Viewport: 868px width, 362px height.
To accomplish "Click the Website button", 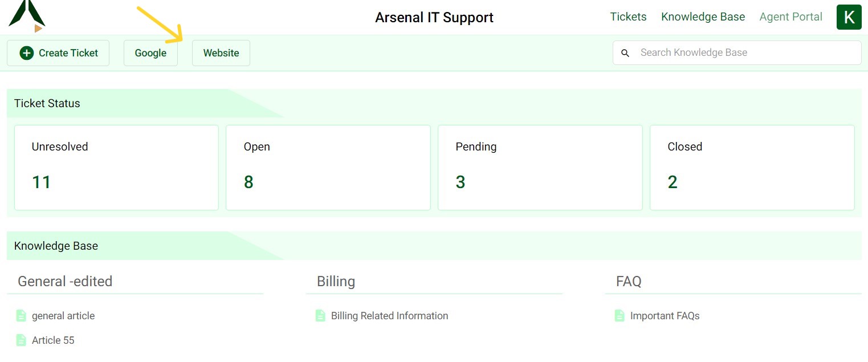I will (221, 52).
